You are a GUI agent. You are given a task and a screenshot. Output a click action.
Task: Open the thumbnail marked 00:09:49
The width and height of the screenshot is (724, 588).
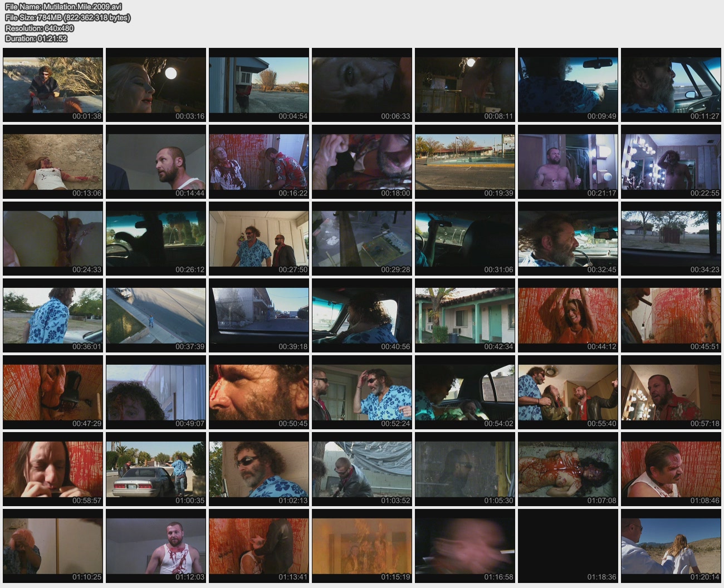[568, 85]
